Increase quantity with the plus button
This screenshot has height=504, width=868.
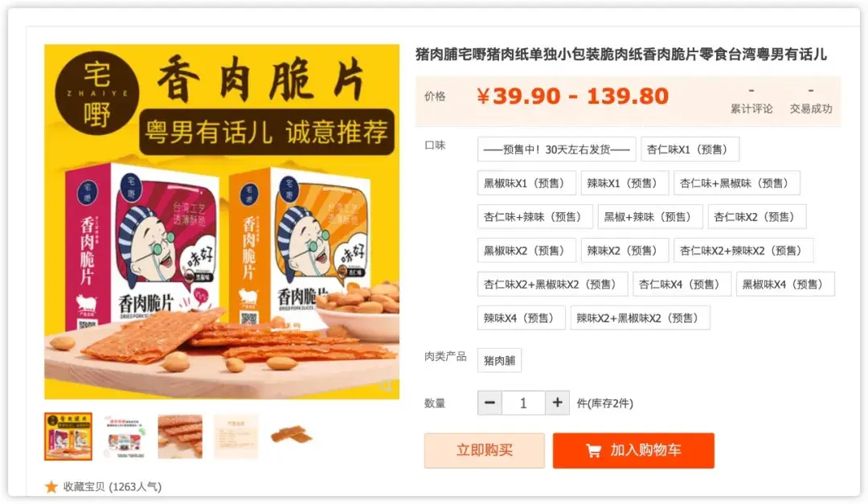(558, 403)
